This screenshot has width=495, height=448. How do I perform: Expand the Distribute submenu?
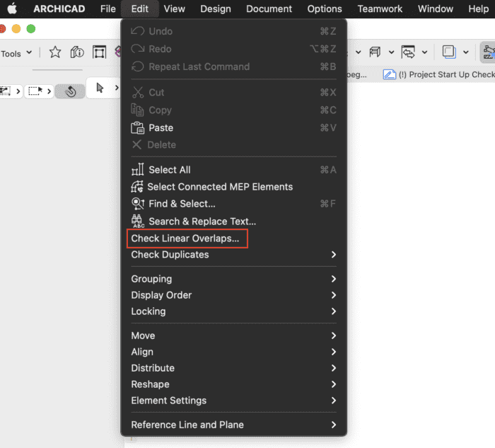(233, 368)
